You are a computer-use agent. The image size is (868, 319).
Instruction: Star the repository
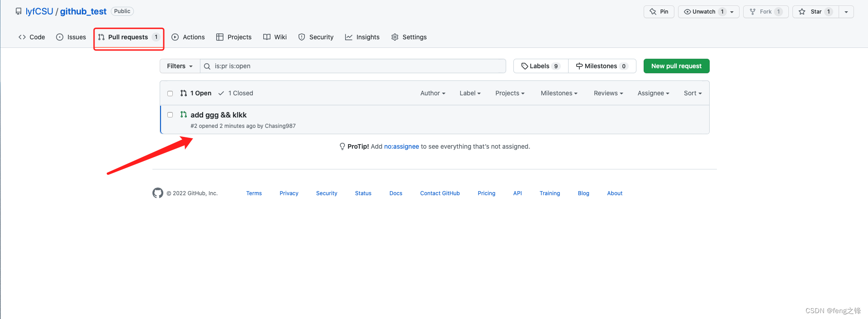coord(816,12)
